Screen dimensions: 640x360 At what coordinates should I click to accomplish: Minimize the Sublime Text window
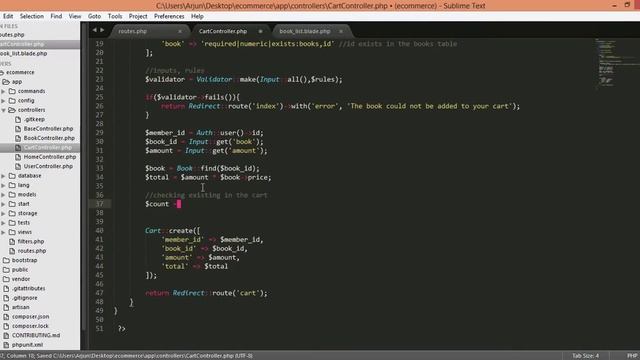pyautogui.click(x=614, y=5)
